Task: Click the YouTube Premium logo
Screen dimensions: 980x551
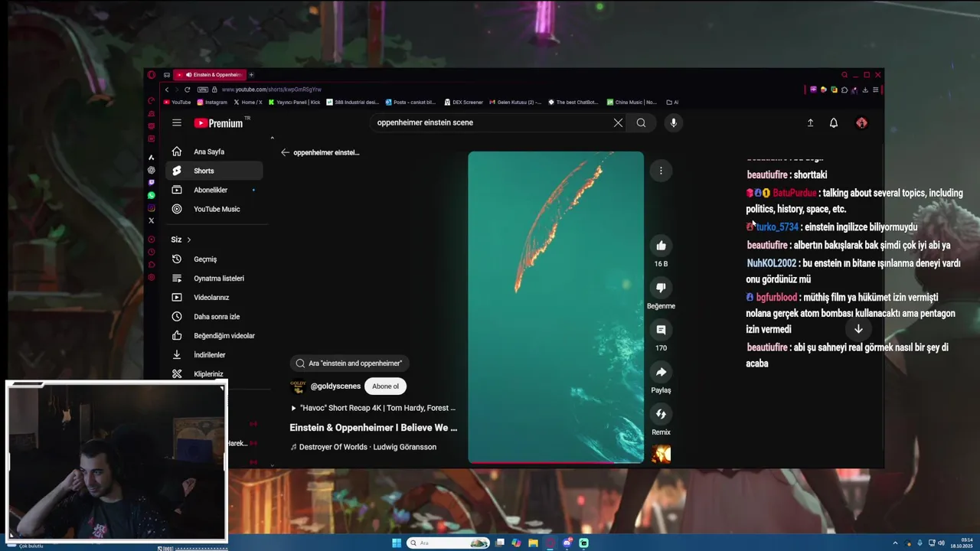Action: point(219,123)
